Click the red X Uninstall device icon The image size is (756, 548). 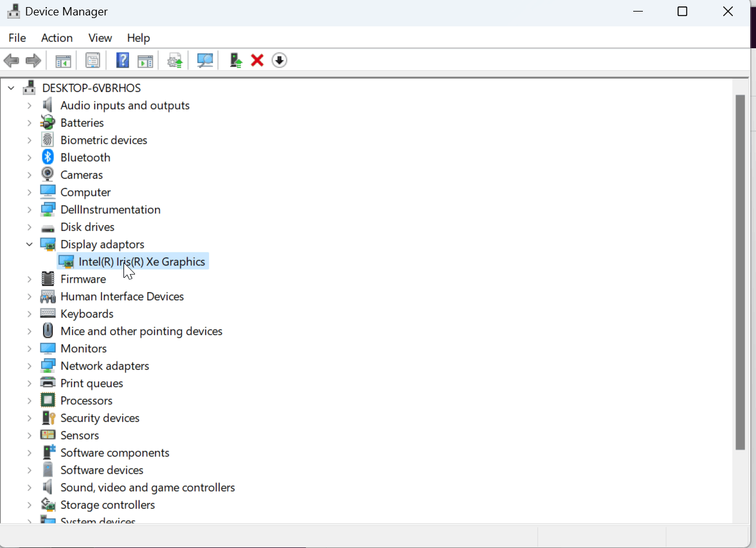point(257,60)
